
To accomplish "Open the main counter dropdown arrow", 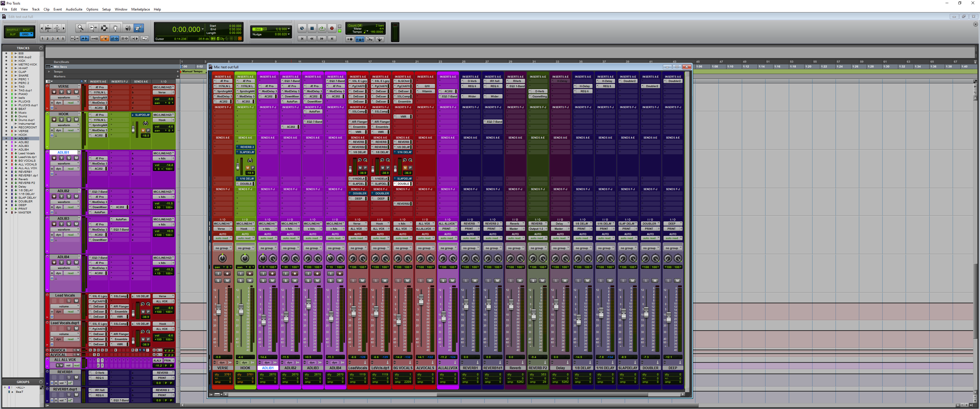I will tap(203, 29).
